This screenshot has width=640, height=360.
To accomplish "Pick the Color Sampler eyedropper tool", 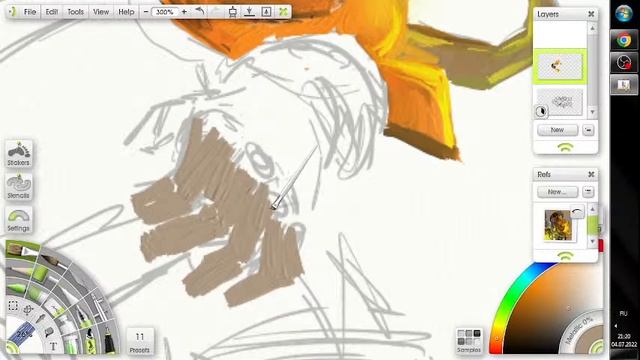I will click(40, 318).
